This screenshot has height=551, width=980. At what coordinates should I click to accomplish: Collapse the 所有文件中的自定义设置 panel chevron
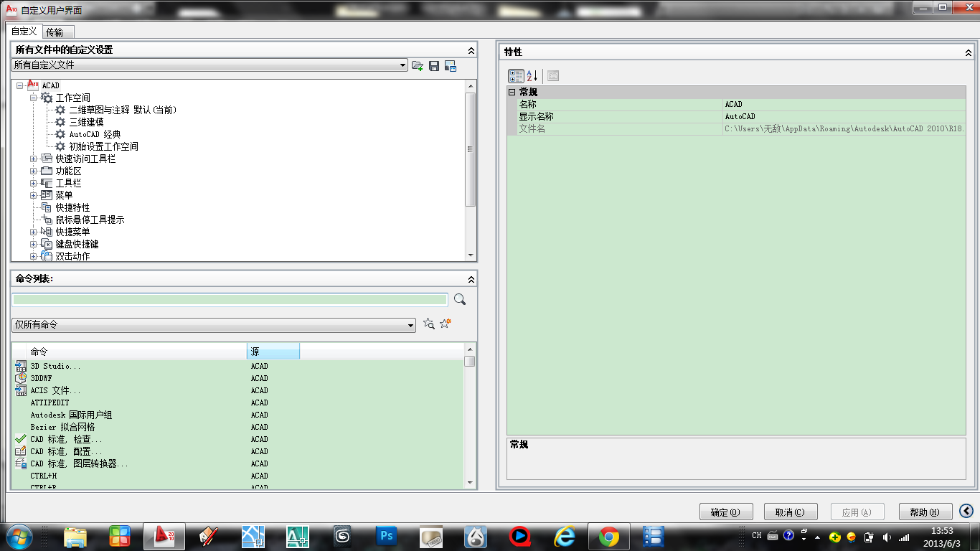471,50
